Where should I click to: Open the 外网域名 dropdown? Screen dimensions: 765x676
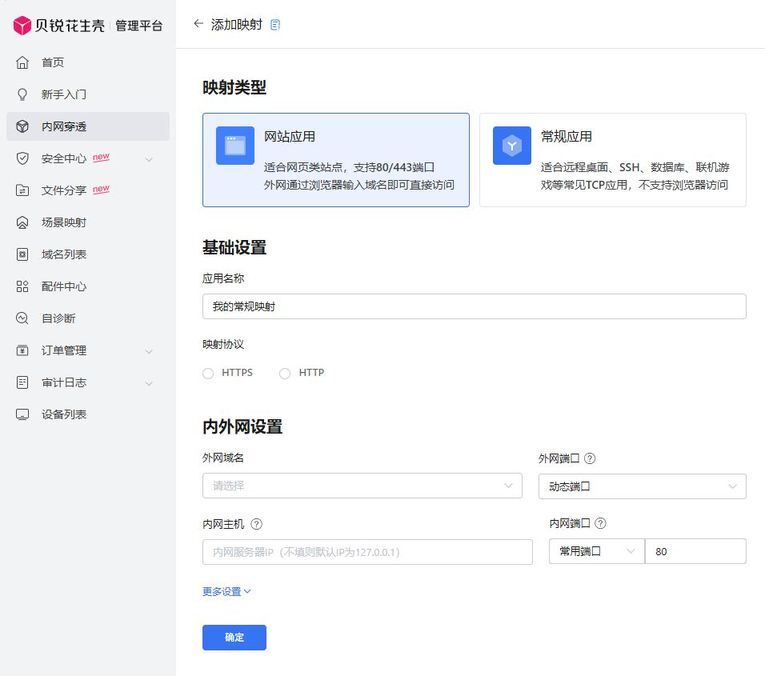362,486
